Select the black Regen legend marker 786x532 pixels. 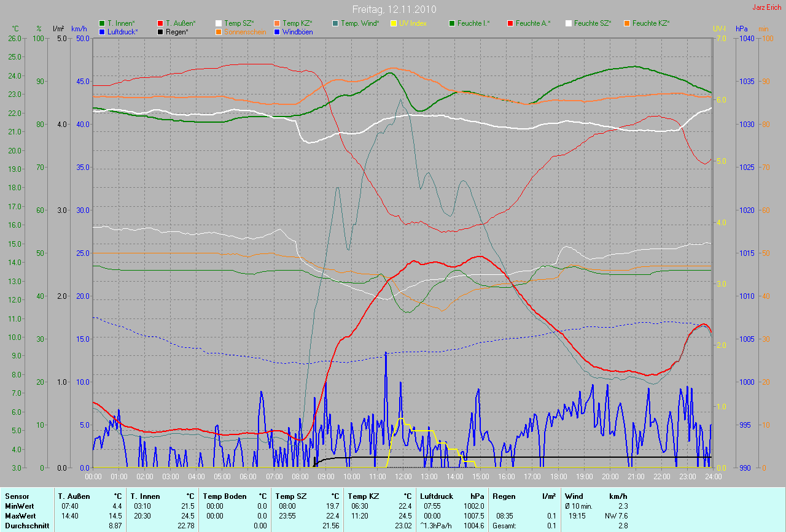click(x=161, y=31)
